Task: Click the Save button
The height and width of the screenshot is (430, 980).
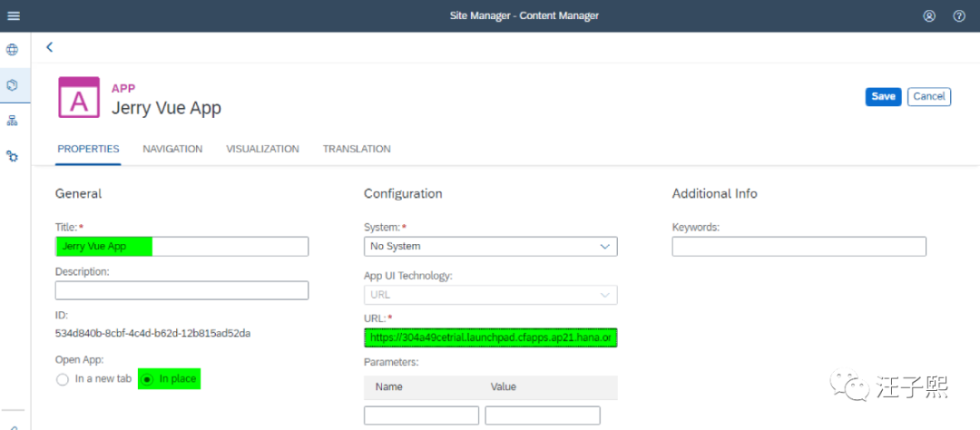Action: coord(883,96)
